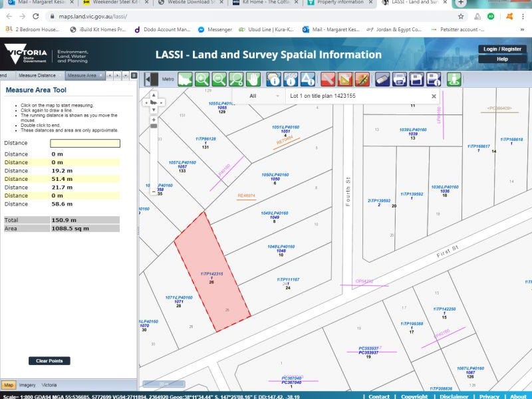Switch to the Measure Area tab
The height and width of the screenshot is (399, 532).
[x=82, y=75]
